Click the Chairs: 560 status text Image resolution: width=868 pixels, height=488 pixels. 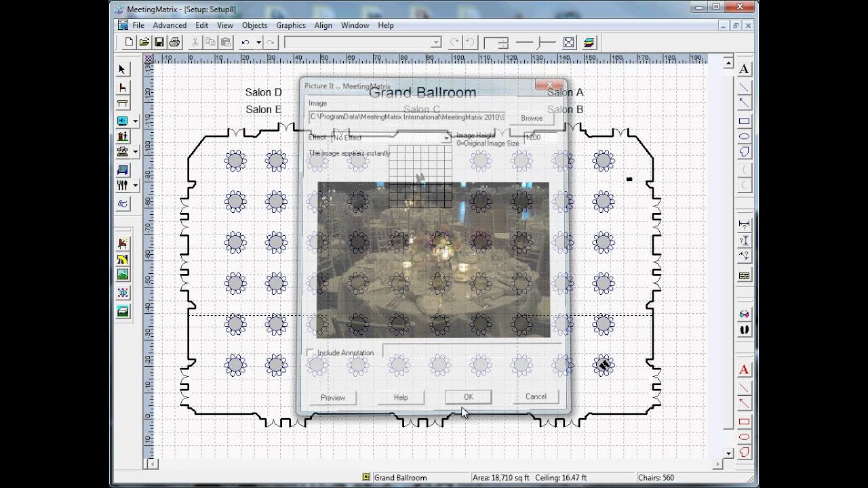[656, 478]
